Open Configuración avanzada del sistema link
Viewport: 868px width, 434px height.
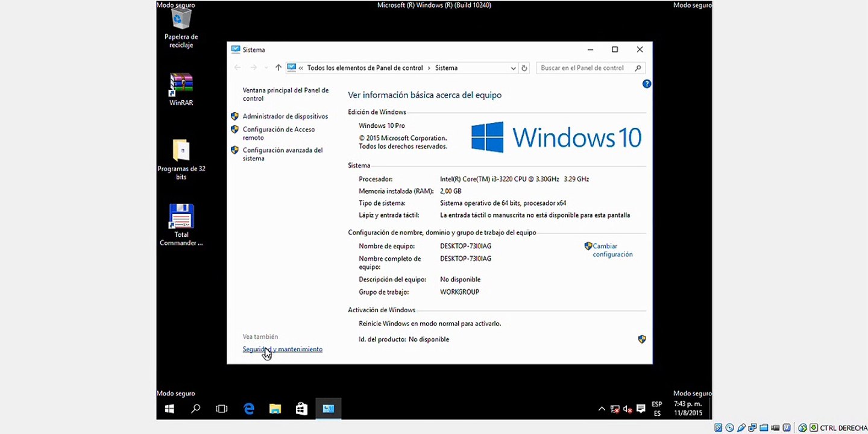point(283,154)
